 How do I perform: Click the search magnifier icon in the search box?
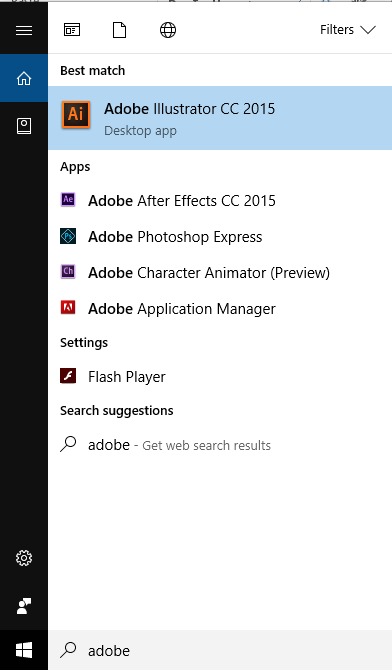[68, 650]
